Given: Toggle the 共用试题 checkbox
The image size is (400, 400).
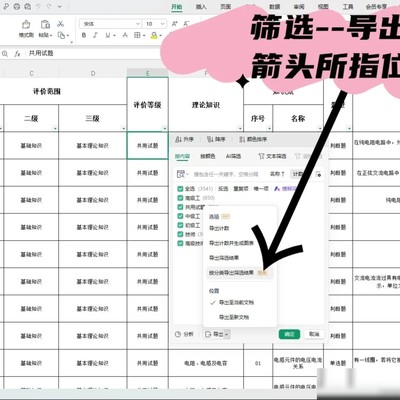Looking at the screenshot, I should coord(180,207).
